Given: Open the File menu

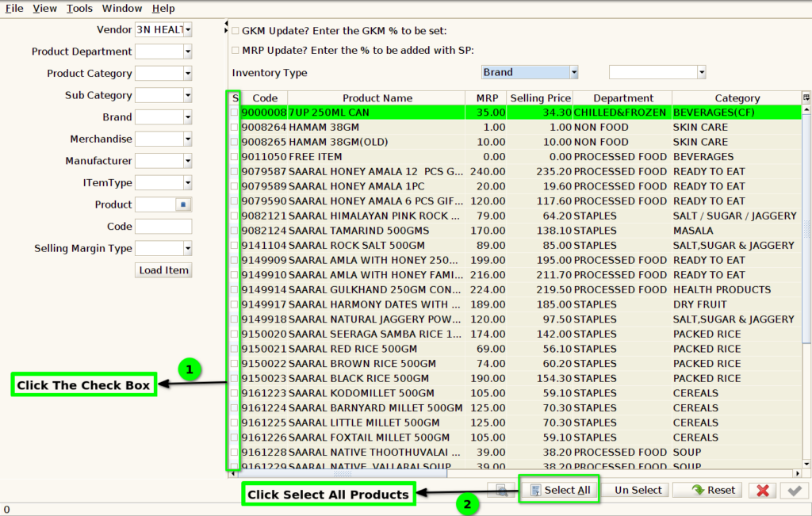Looking at the screenshot, I should coord(14,8).
